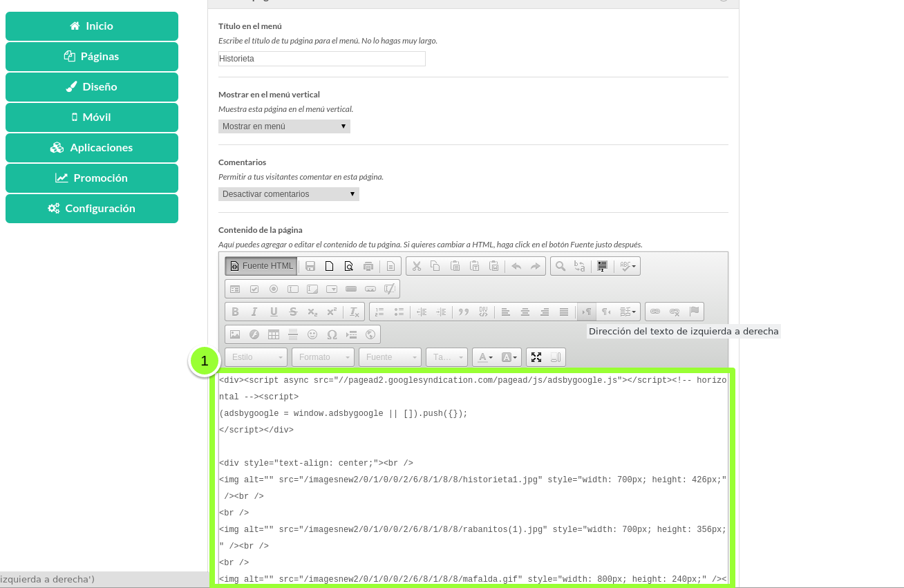The width and height of the screenshot is (904, 588).
Task: Click the Insert Table icon
Action: click(x=274, y=334)
